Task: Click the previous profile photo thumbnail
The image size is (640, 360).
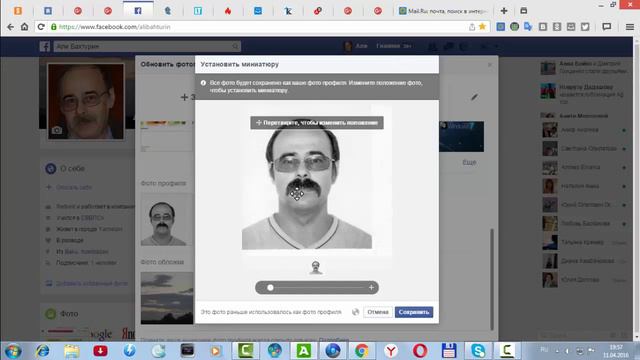Action: (x=164, y=220)
